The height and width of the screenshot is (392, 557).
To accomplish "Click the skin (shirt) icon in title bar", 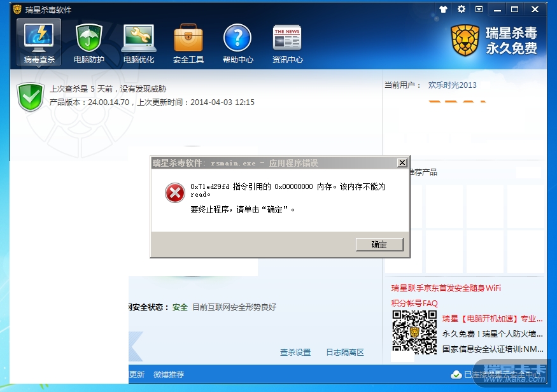I will point(443,10).
